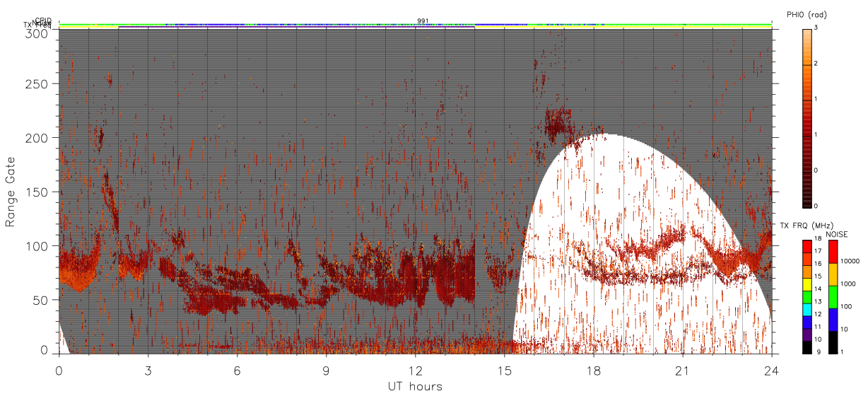Click the black 9-10 MHz TX FRQ swatch

[x=807, y=347]
